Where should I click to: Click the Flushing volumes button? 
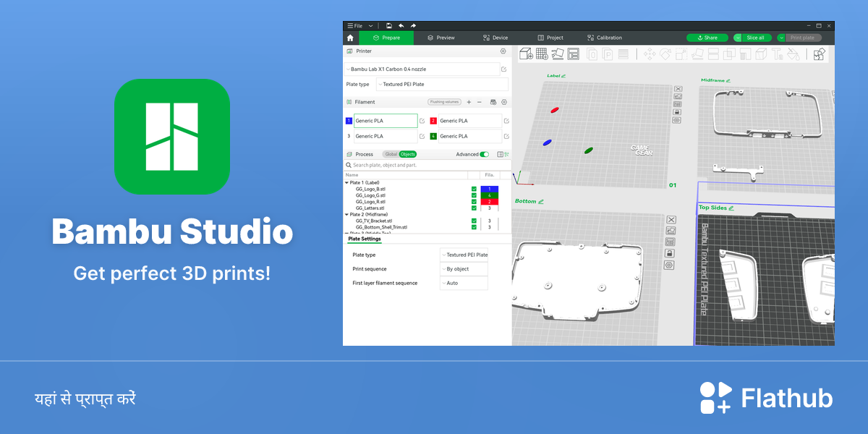tap(444, 102)
